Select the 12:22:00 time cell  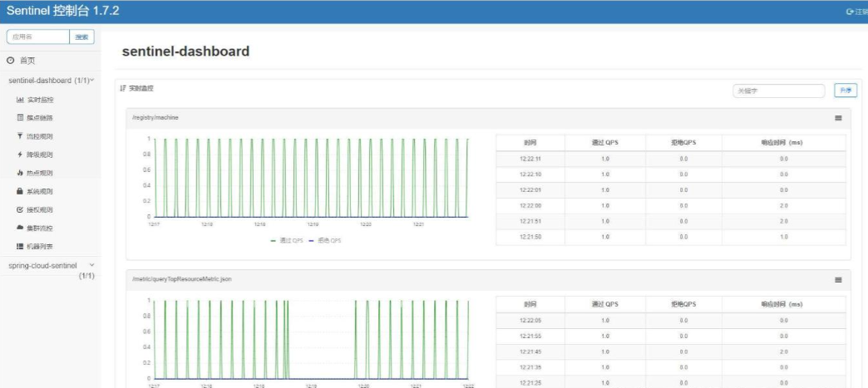click(x=530, y=206)
